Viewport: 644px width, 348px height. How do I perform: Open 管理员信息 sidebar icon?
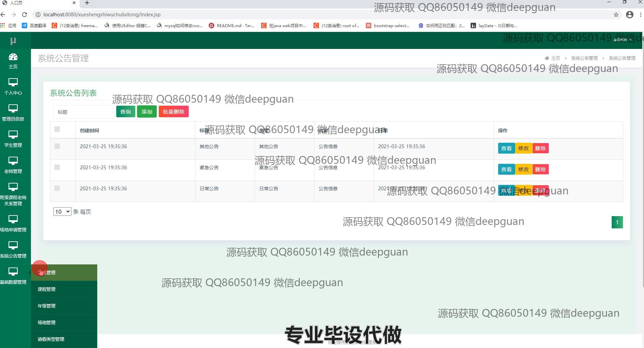(13, 109)
